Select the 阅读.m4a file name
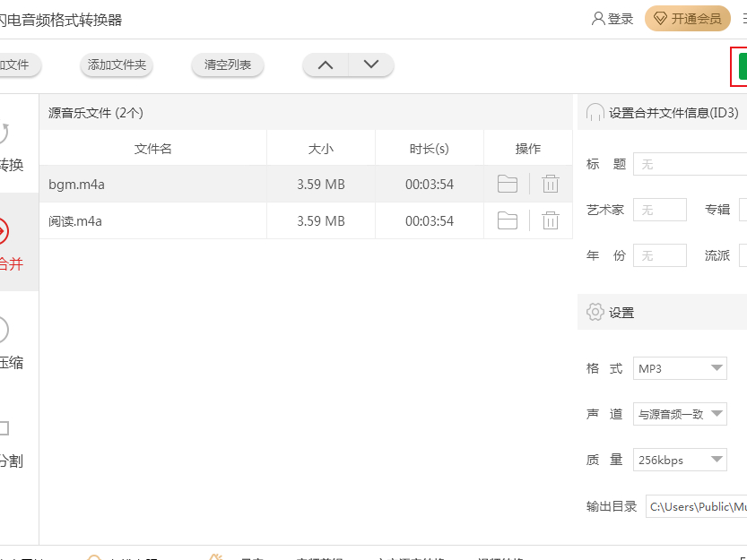The height and width of the screenshot is (560, 747). (75, 221)
